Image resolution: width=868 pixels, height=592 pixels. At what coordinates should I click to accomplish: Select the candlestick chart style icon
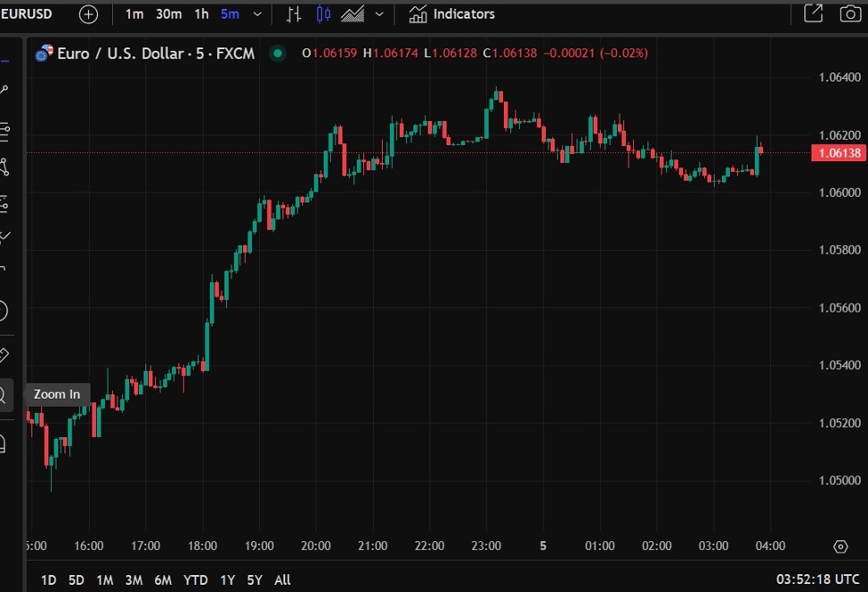323,13
